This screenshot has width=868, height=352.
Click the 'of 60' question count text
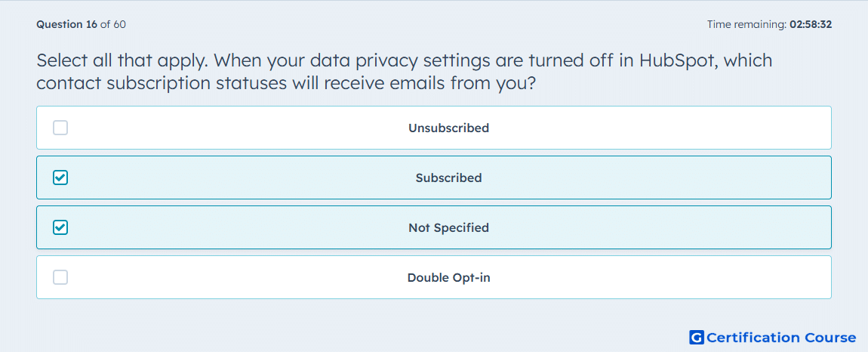click(x=113, y=24)
